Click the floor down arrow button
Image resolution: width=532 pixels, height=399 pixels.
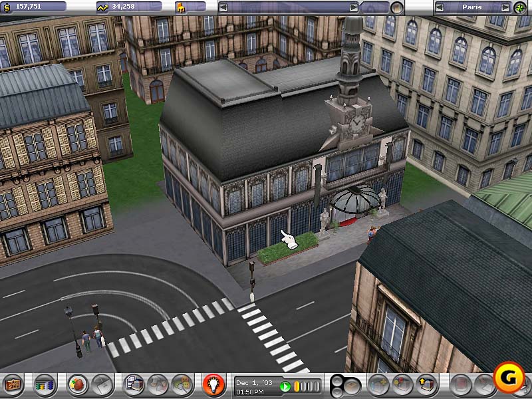click(x=337, y=392)
